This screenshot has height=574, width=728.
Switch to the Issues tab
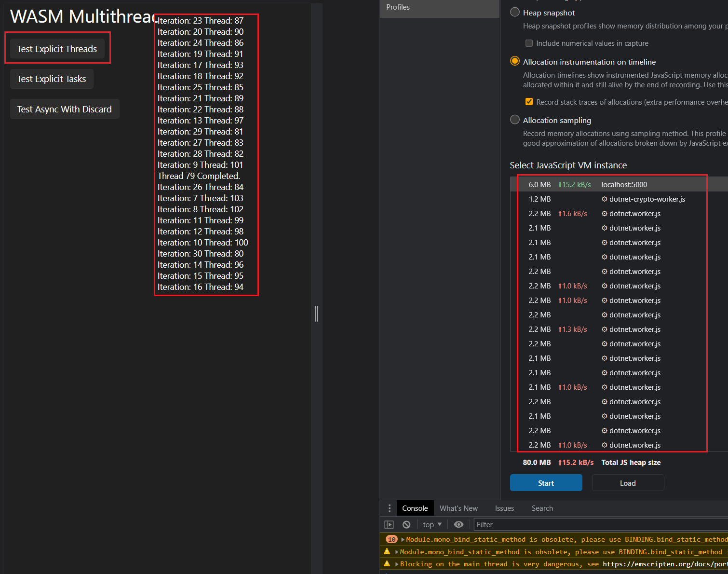point(504,508)
